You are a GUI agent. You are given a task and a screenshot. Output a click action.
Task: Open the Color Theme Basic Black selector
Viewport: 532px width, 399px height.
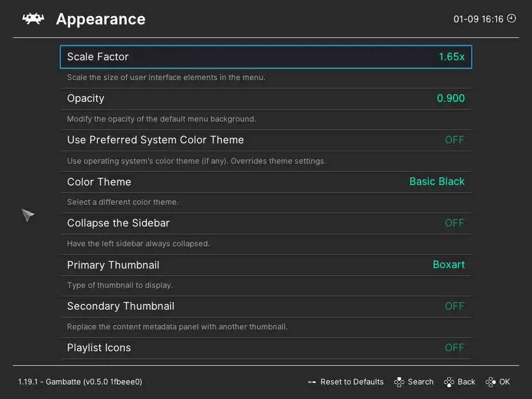pyautogui.click(x=436, y=181)
